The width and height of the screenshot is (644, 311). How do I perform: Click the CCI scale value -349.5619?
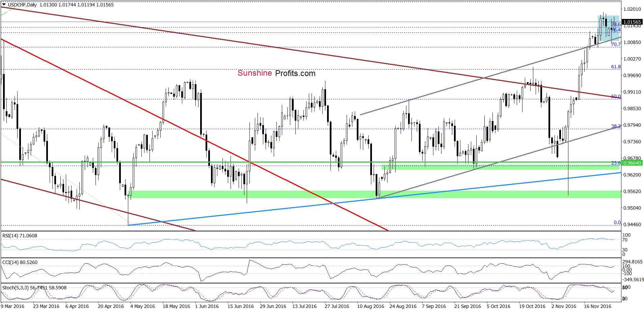(633, 280)
